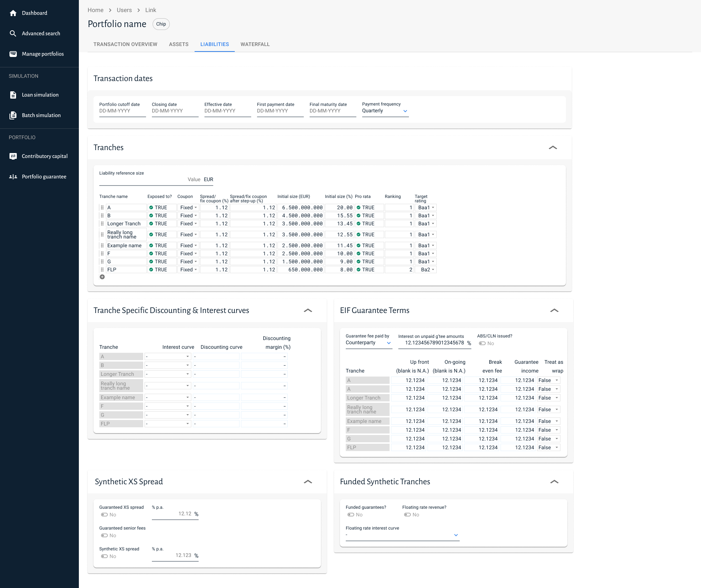701x588 pixels.
Task: Select the Liabilities tab
Action: point(215,44)
